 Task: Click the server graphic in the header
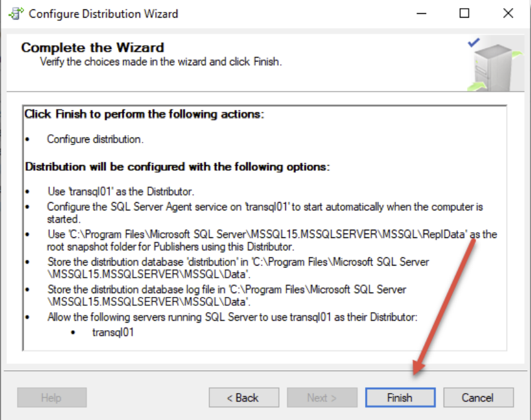[x=495, y=64]
